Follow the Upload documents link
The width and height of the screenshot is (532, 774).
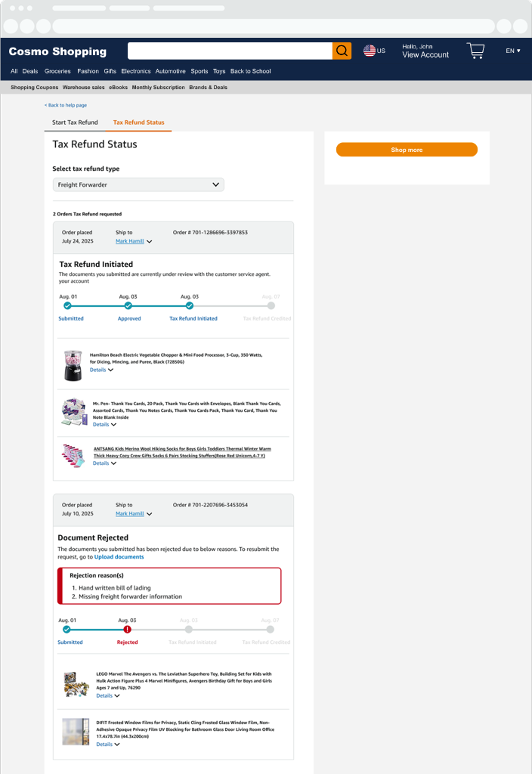[119, 557]
